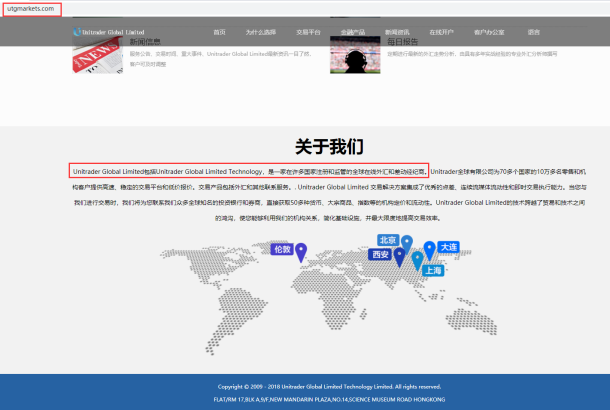Select the 北京 city label
This screenshot has width=610, height=410.
pyautogui.click(x=388, y=240)
